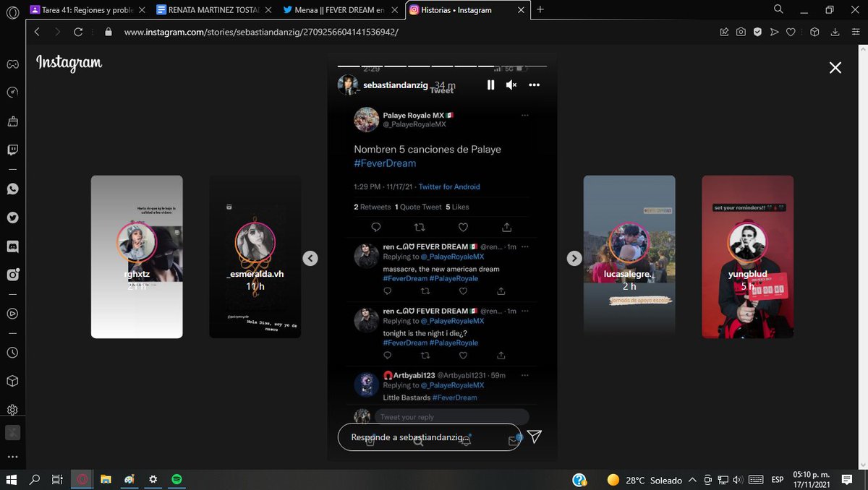Open the sidebar settings gear
The width and height of the screenshot is (868, 490).
click(x=12, y=410)
